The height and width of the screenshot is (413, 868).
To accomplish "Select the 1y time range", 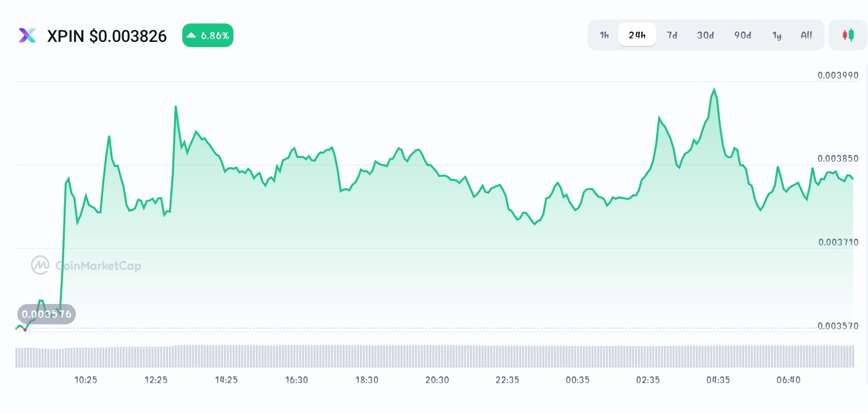I will click(776, 35).
